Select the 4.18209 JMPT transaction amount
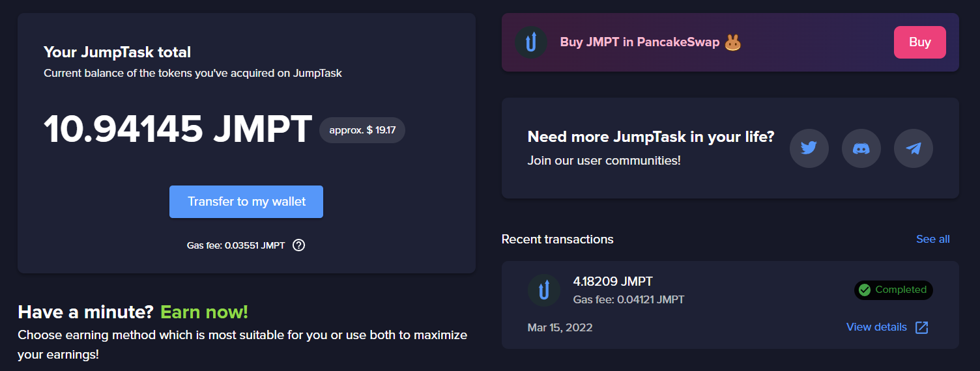Viewport: 980px width, 371px height. click(x=612, y=282)
